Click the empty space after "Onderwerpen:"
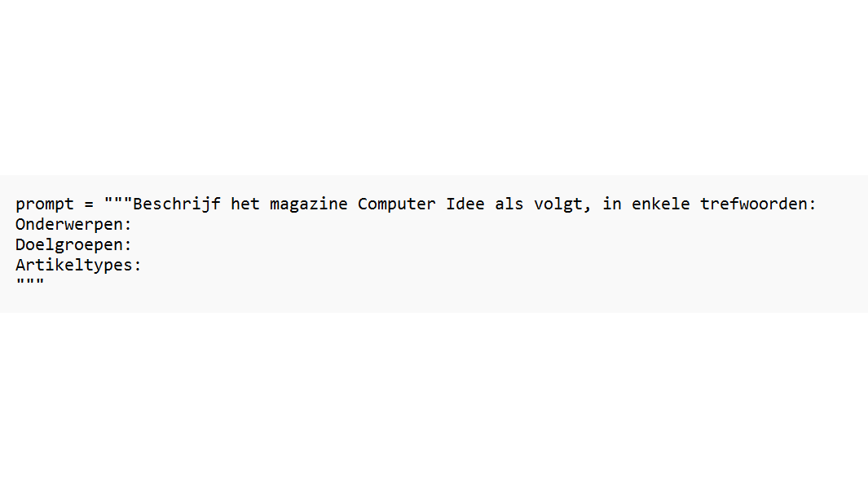The height and width of the screenshot is (488, 868). [443, 225]
